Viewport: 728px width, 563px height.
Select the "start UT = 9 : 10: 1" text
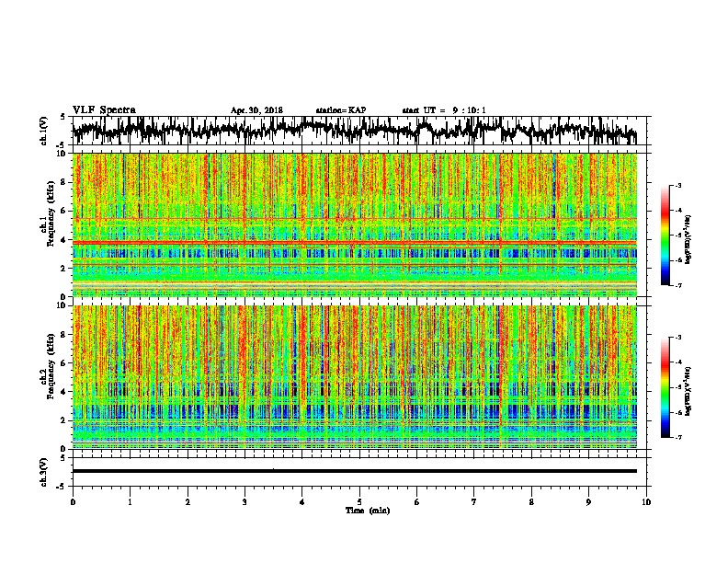tap(444, 110)
